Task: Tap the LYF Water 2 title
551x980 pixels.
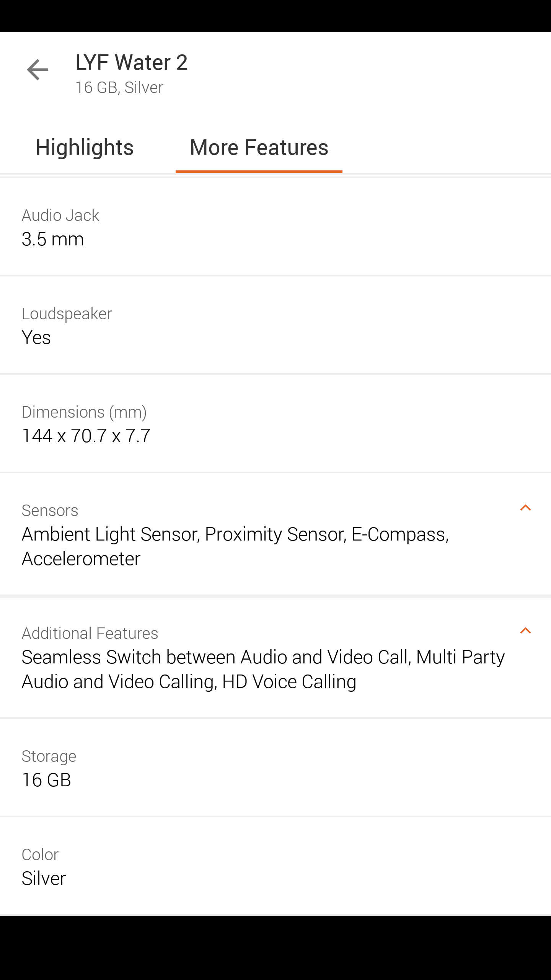Action: [x=131, y=62]
